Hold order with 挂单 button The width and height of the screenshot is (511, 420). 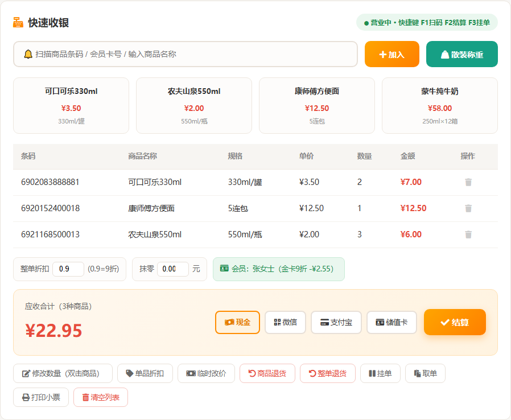click(380, 373)
